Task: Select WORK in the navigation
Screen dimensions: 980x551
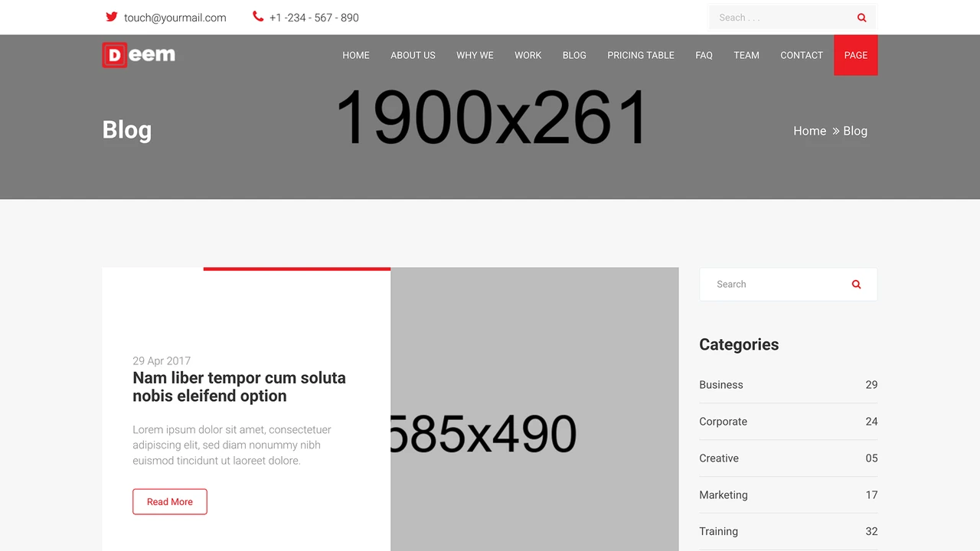Action: click(528, 55)
